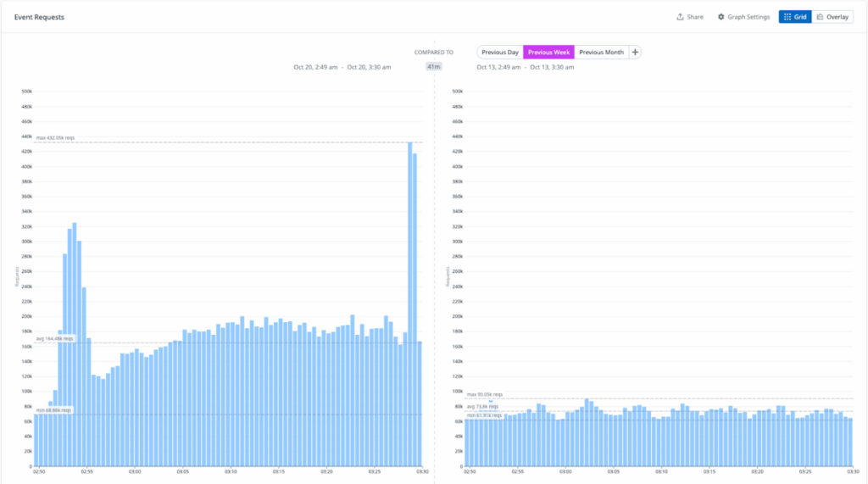Click the first bar in the right chart at 02:50
868x484 pixels.
467,442
